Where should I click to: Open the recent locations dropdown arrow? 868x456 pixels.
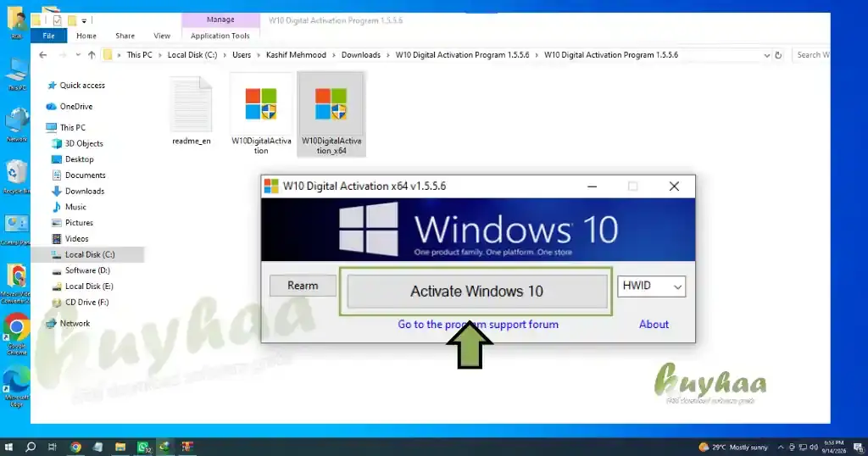78,55
